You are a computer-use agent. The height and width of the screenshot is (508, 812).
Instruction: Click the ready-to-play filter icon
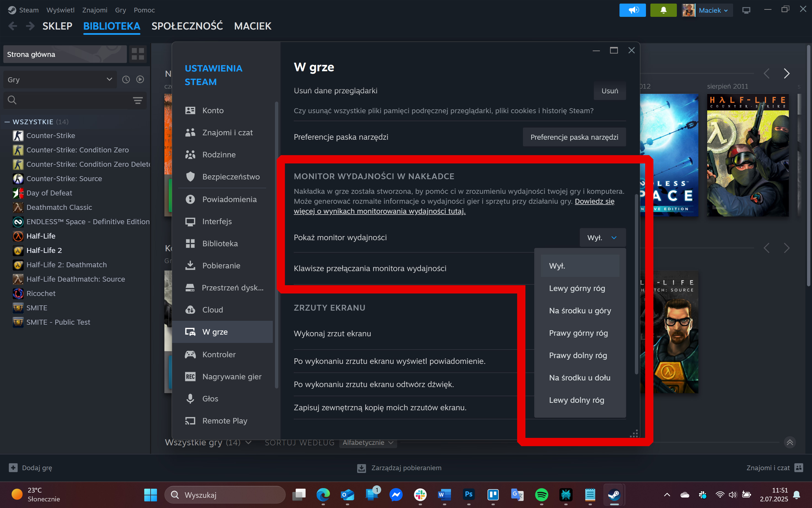140,79
